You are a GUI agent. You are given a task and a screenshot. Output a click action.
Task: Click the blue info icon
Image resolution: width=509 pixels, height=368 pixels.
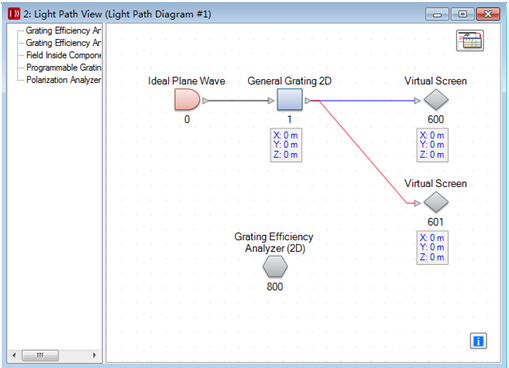click(478, 341)
